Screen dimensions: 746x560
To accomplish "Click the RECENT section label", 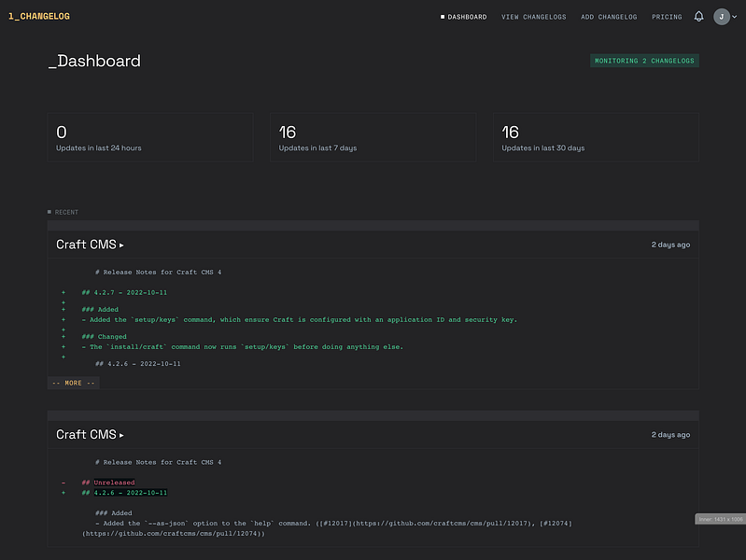I will coord(63,212).
